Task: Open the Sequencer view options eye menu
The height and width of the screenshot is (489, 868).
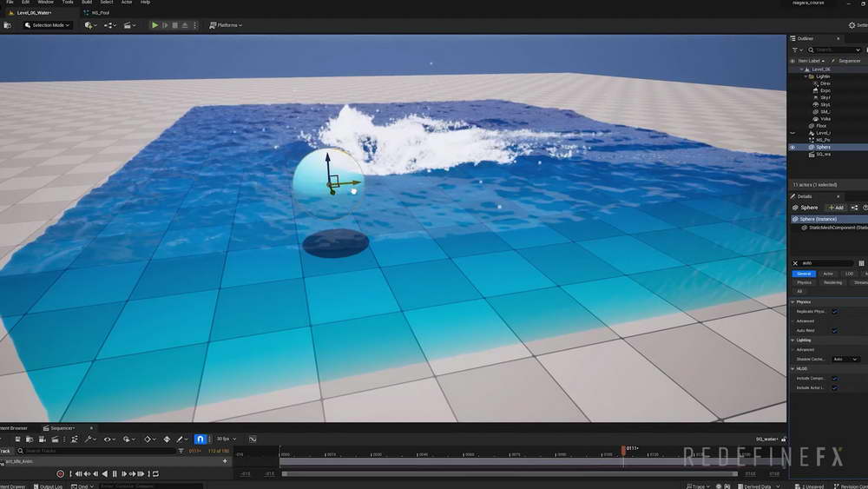Action: 109,439
